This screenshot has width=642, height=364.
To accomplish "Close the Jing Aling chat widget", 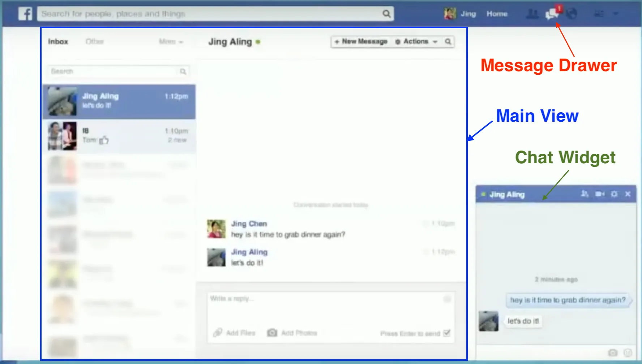I will pos(628,194).
